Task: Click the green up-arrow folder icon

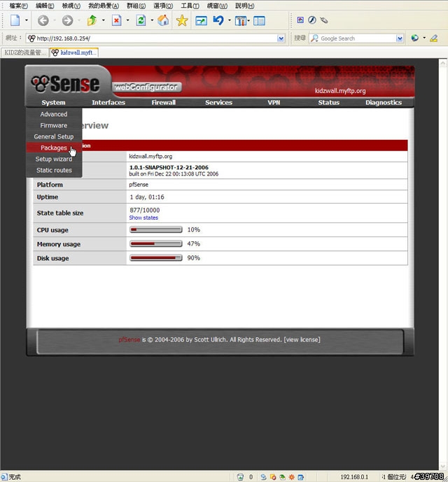Action: 92,20
